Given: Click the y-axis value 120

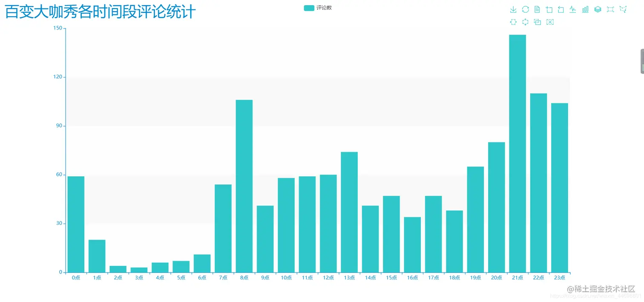Looking at the screenshot, I should pyautogui.click(x=58, y=77).
